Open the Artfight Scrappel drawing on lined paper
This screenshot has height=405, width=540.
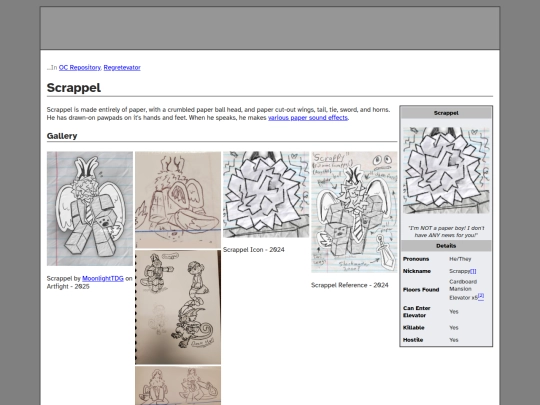90,209
